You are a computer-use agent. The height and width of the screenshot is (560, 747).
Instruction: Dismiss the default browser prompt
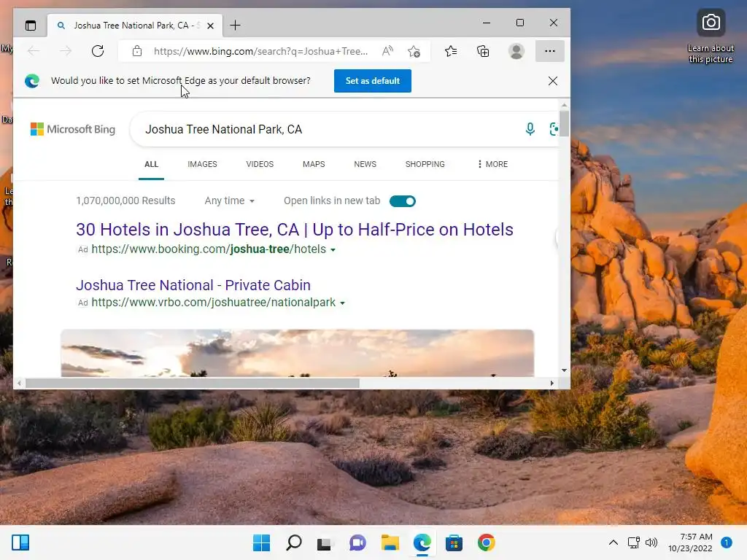click(553, 81)
